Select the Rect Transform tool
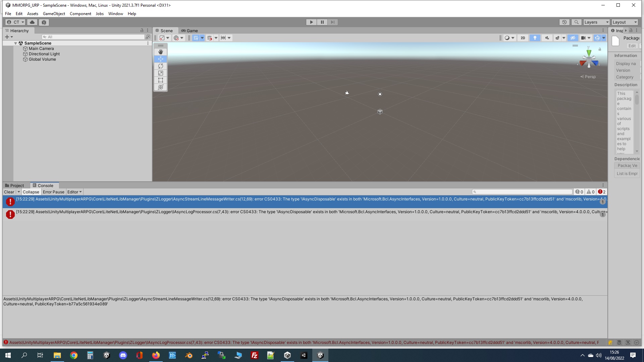This screenshot has width=644, height=362. coord(160,80)
